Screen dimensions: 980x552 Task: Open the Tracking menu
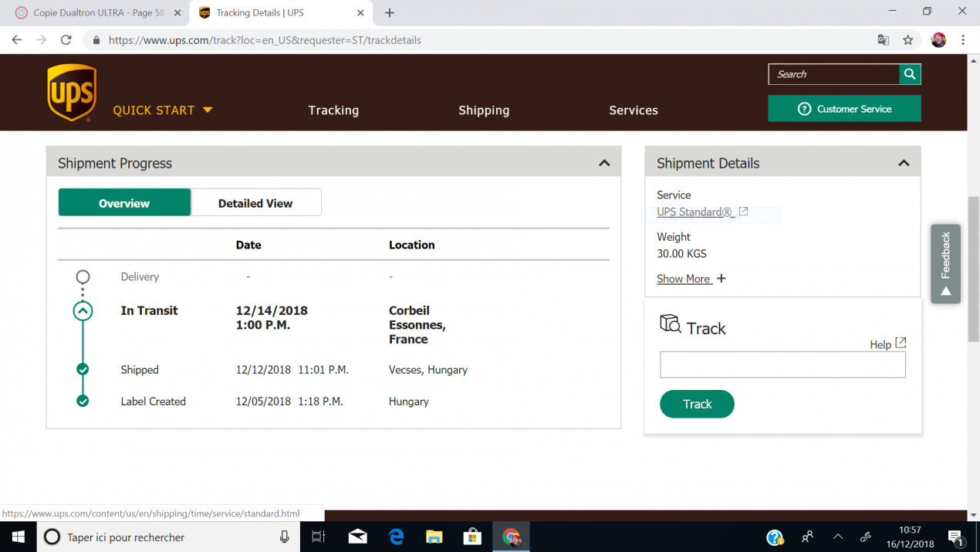point(333,110)
